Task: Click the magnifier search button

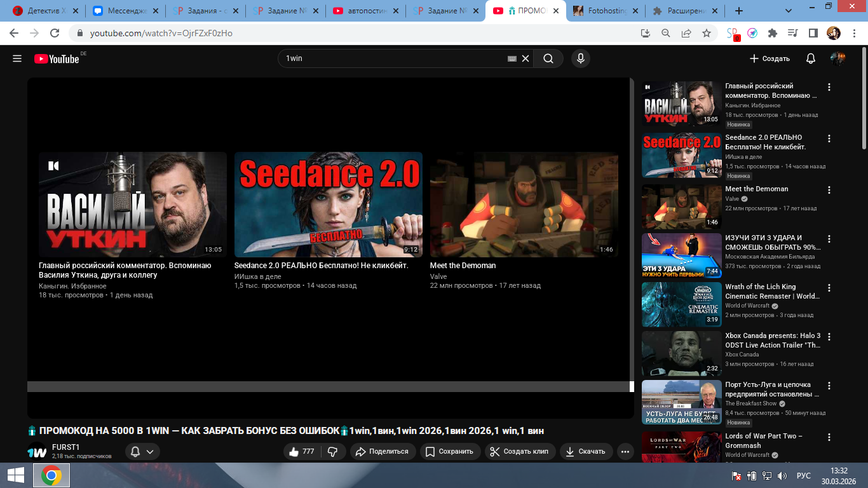Action: point(548,58)
